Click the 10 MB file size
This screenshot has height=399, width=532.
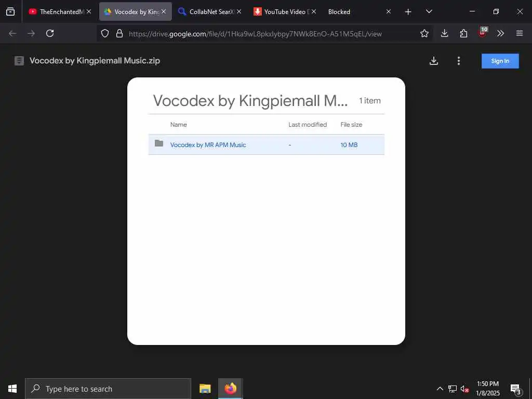pyautogui.click(x=349, y=145)
